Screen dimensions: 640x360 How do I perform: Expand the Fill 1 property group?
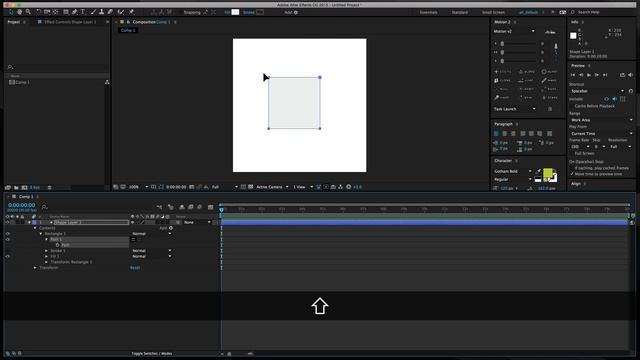47,256
